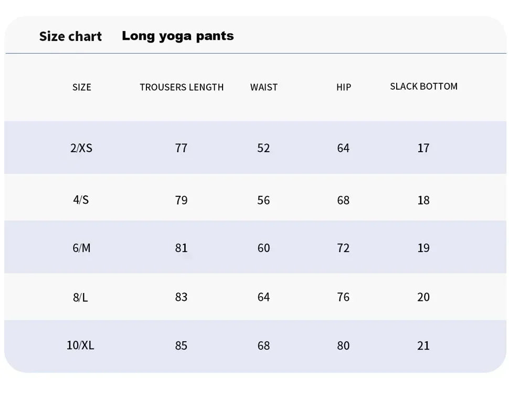
Task: Select the TROUSERS LENGTH column header
Action: [x=182, y=87]
